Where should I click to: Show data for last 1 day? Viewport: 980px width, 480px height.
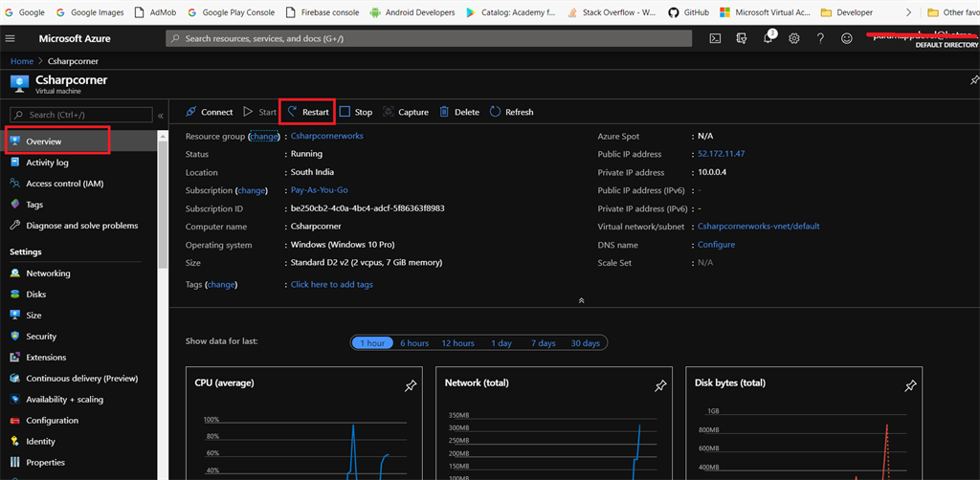pos(501,343)
